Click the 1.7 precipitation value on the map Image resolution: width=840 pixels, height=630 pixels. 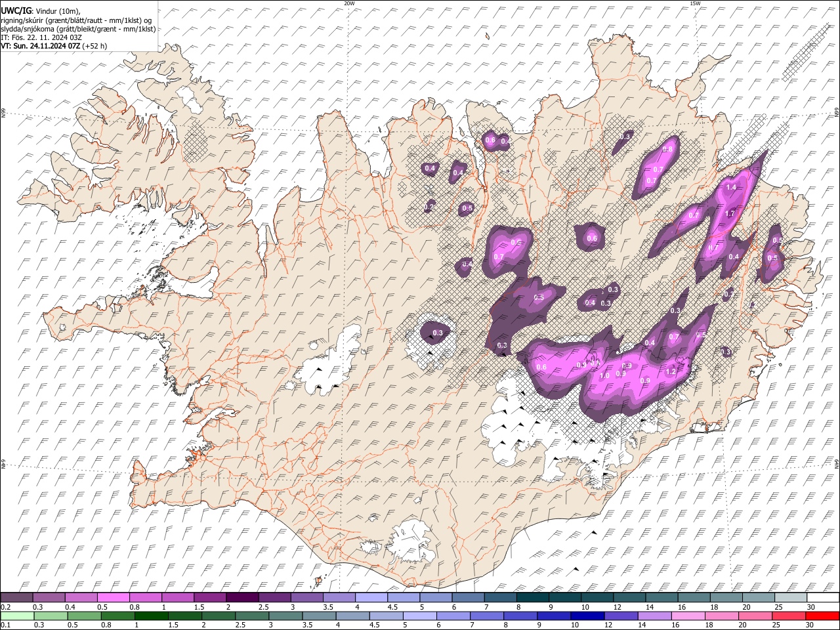(730, 214)
